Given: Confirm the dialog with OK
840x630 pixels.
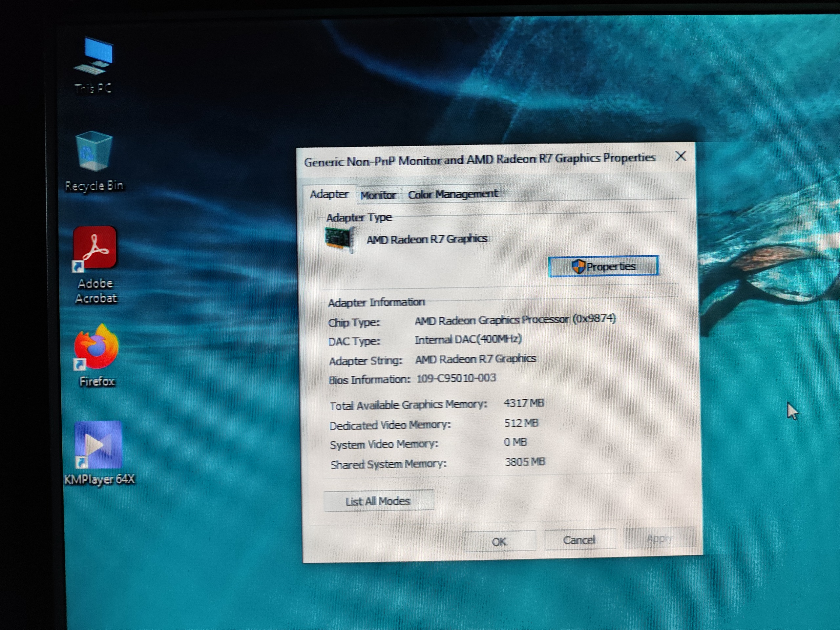Looking at the screenshot, I should coord(499,541).
